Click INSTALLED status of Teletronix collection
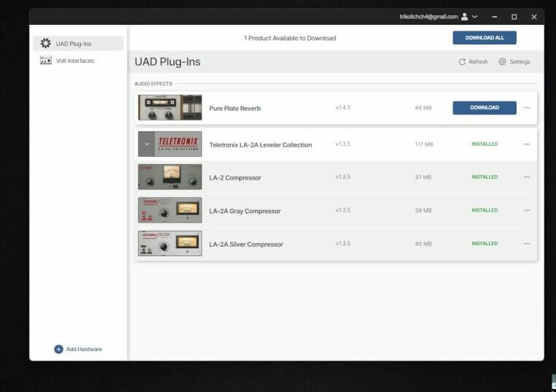This screenshot has height=392, width=556. [484, 144]
